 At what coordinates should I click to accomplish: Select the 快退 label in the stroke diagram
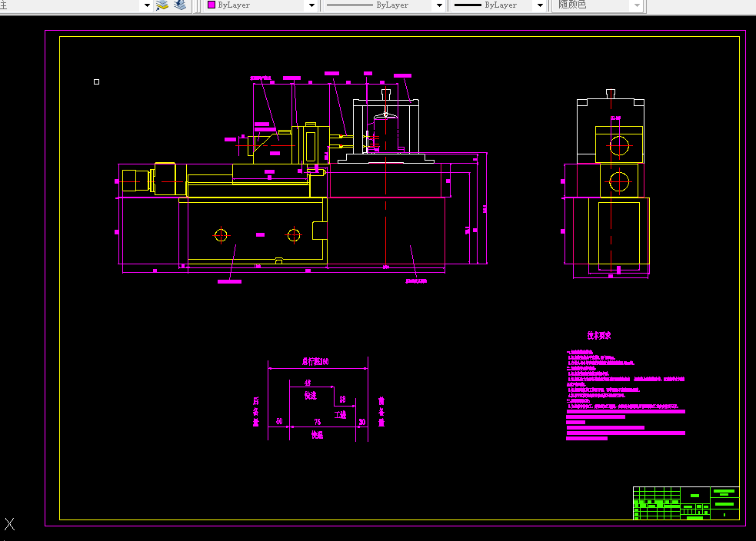[317, 435]
